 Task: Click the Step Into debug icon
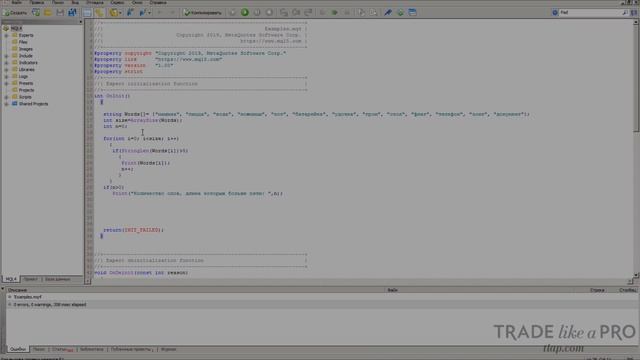point(284,13)
